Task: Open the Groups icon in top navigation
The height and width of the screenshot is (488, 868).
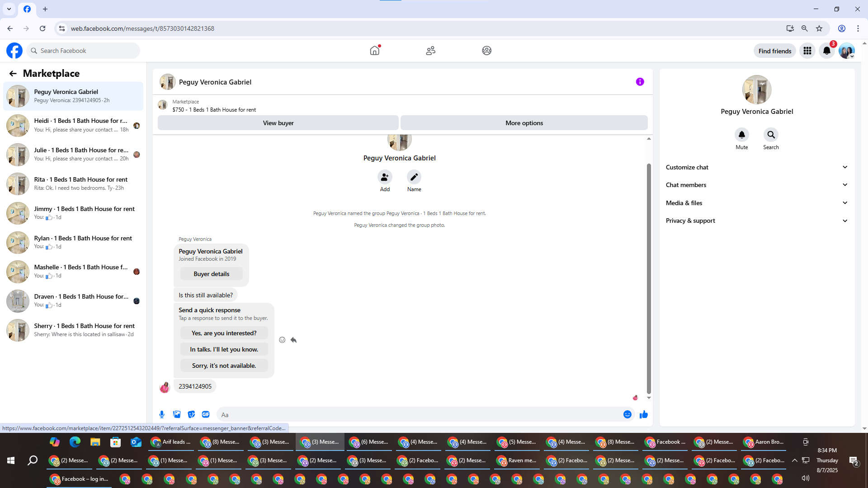Action: pyautogui.click(x=487, y=51)
